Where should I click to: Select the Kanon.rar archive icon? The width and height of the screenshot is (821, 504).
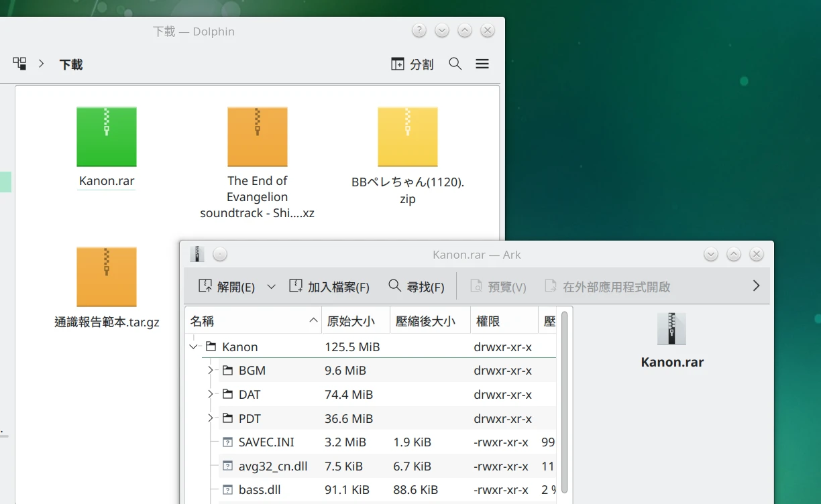pyautogui.click(x=107, y=137)
